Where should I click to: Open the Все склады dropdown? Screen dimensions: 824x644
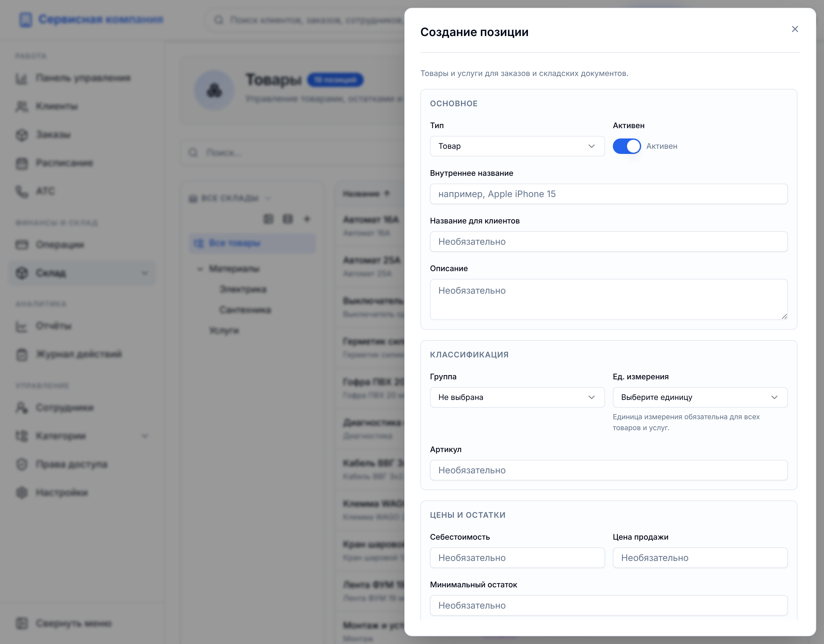[x=230, y=198]
